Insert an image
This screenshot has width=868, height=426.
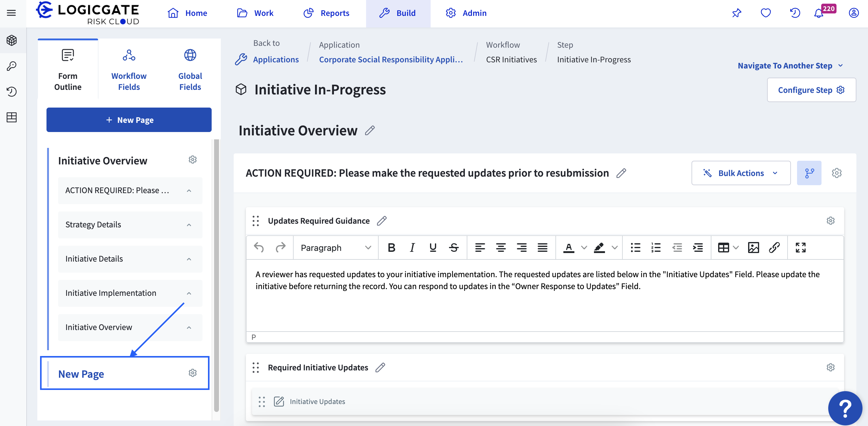point(753,248)
